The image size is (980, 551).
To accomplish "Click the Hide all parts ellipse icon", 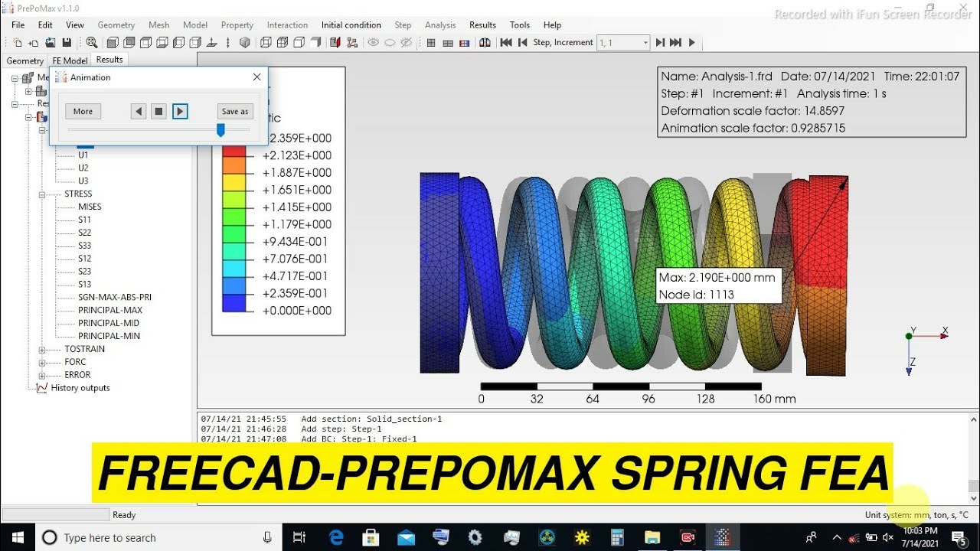I will 390,43.
